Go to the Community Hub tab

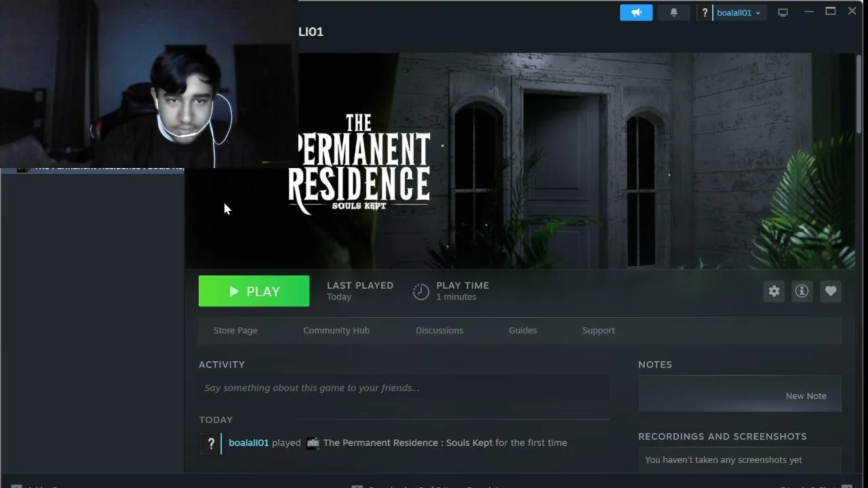pos(336,330)
